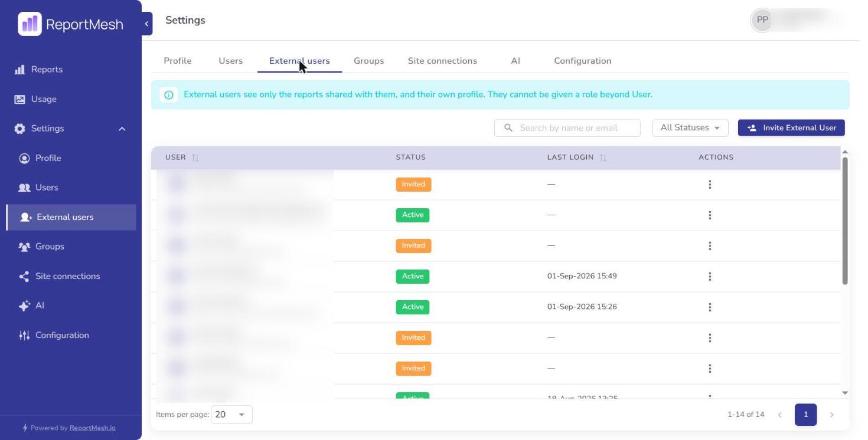
Task: Sort by the LAST LOGIN column sort icon
Action: [x=603, y=157]
